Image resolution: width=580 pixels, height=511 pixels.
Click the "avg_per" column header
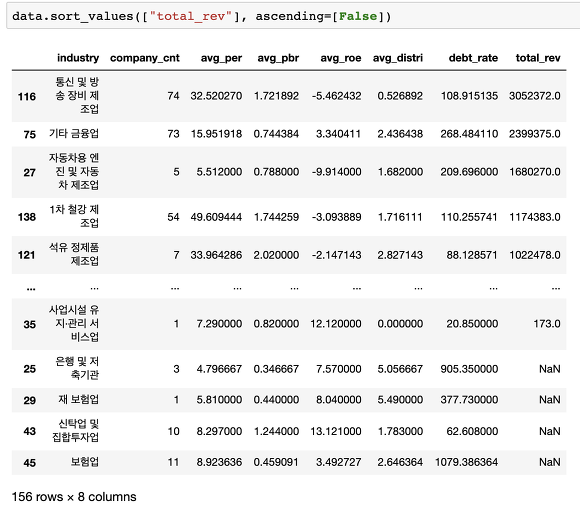(221, 58)
